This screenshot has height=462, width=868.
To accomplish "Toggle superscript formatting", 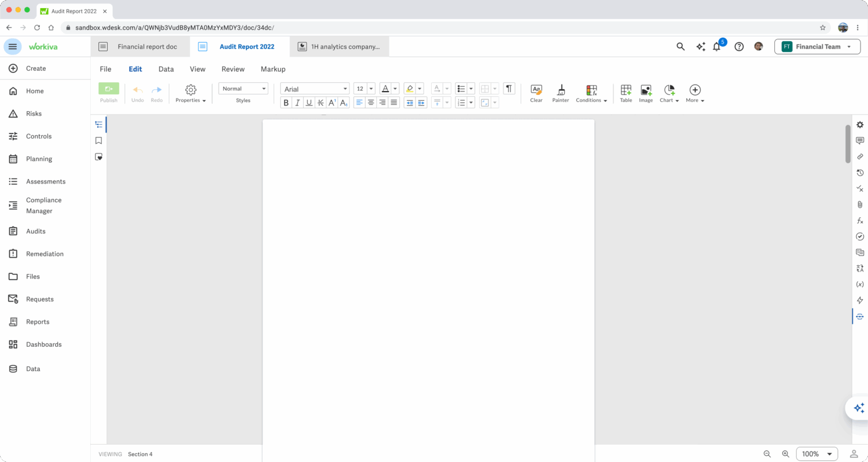I will [x=332, y=102].
